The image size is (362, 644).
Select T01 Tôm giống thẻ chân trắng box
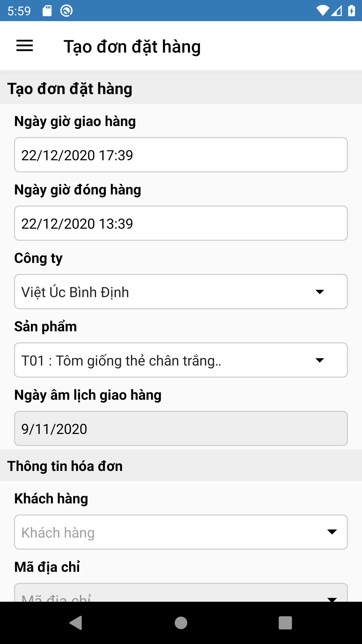tap(181, 360)
